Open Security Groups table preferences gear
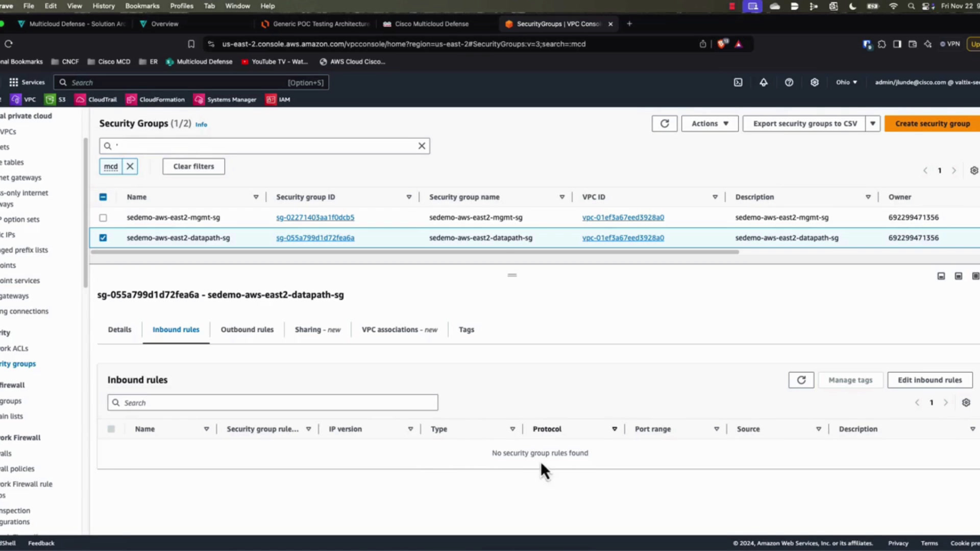Screen dimensions: 980x551 tap(974, 170)
